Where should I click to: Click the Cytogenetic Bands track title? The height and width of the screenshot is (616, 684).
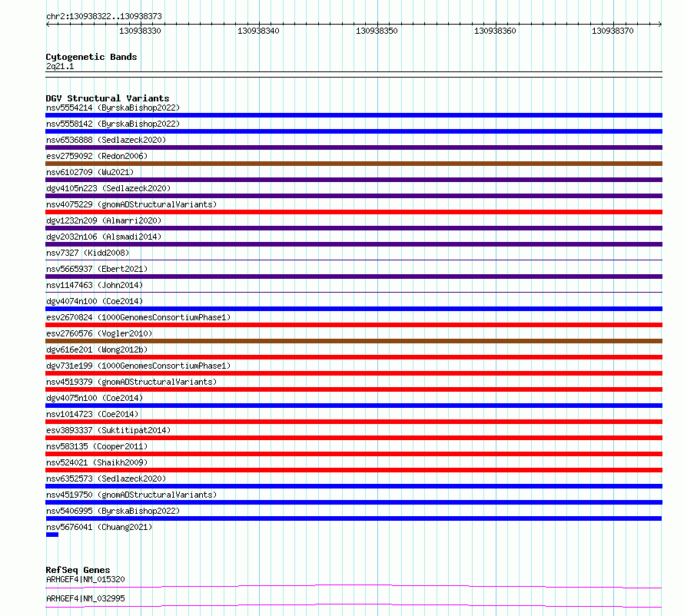click(x=91, y=57)
